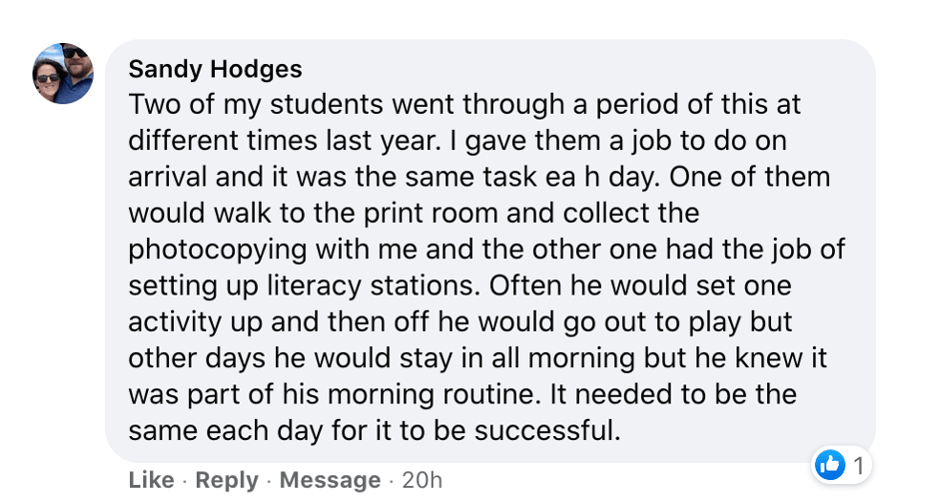Click the phrase "literacy stations"
The width and height of the screenshot is (941, 504).
[385, 286]
